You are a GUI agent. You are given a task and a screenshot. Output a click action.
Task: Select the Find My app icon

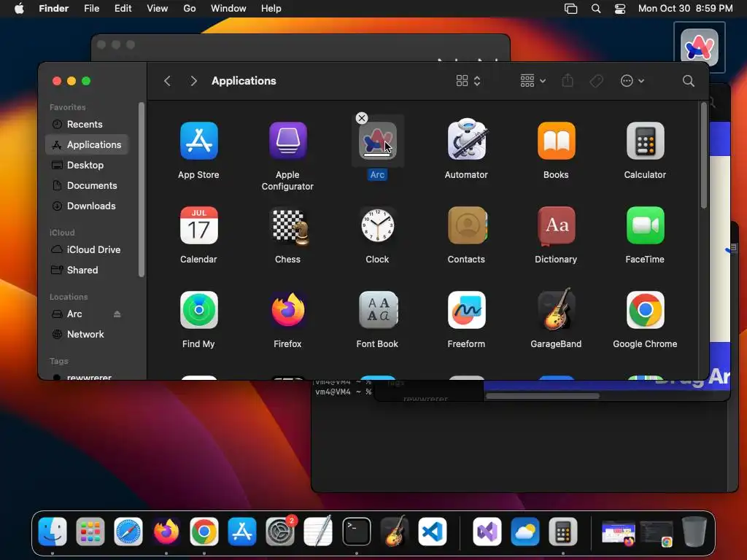click(x=198, y=310)
